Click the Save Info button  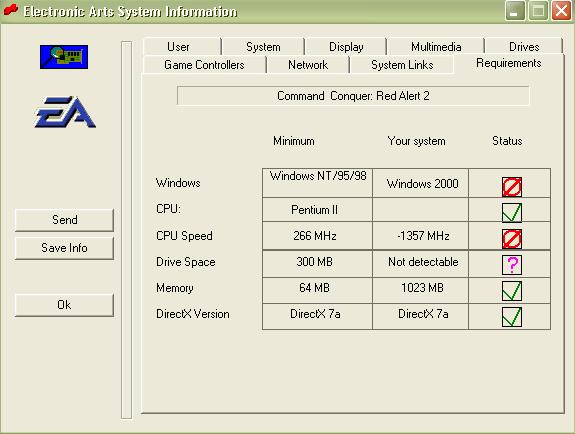click(64, 248)
